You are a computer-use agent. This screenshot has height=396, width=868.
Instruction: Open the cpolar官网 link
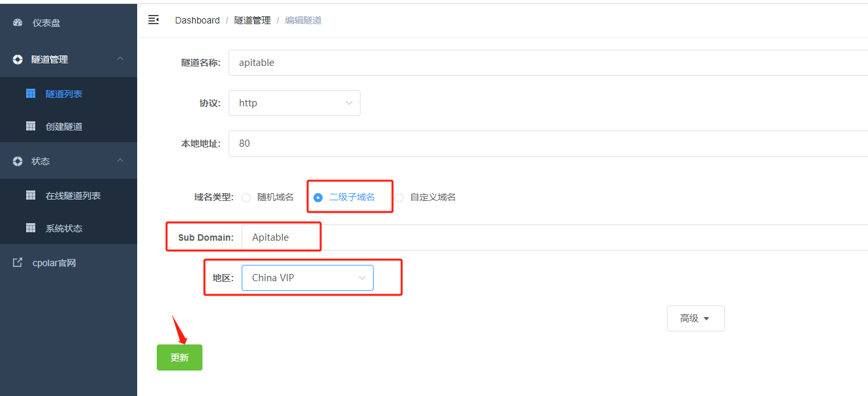pyautogui.click(x=69, y=263)
